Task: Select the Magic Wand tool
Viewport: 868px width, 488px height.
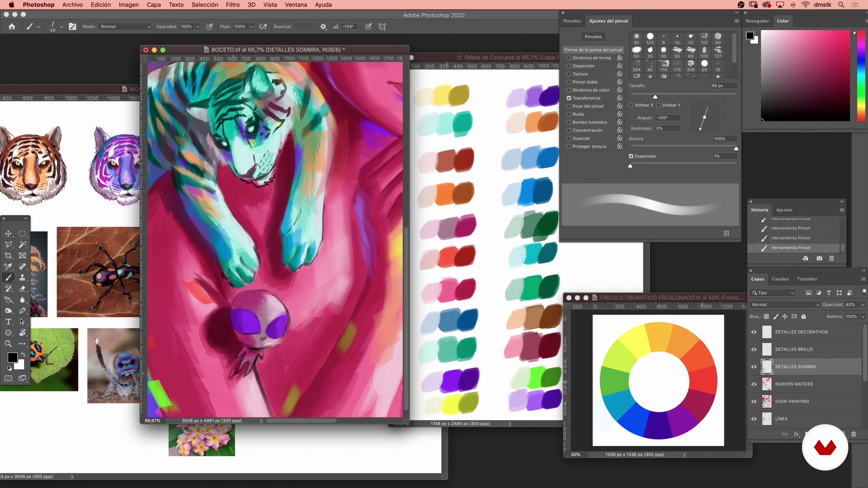Action: click(22, 244)
